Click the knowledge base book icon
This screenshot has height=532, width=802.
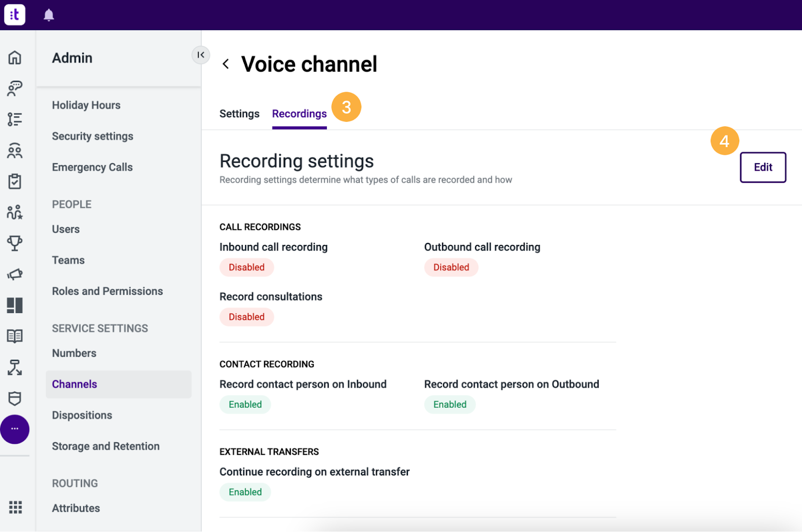(15, 336)
